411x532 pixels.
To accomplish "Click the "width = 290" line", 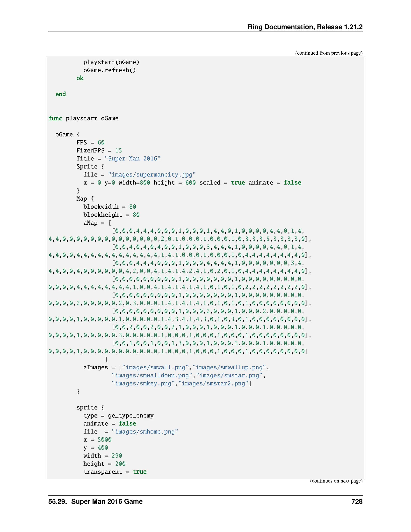I will click(103, 456).
